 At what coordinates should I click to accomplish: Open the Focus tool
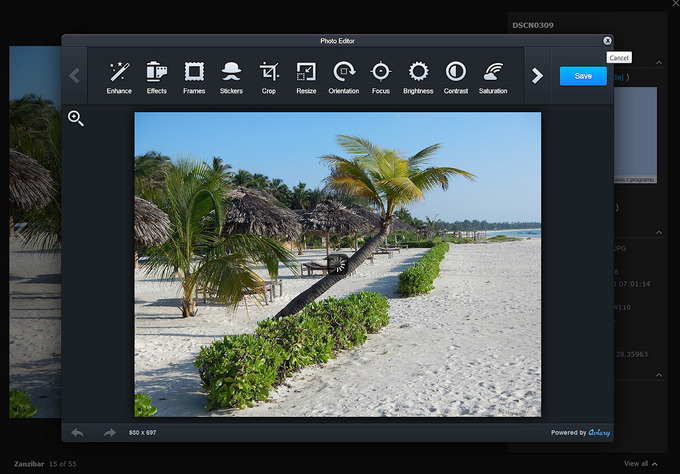click(381, 77)
